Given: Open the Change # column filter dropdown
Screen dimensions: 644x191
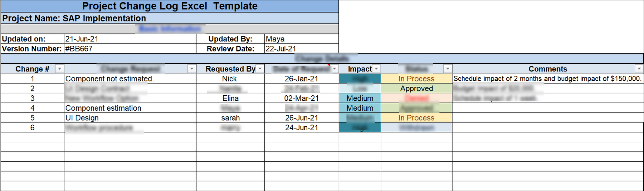Looking at the screenshot, I should click(x=59, y=69).
